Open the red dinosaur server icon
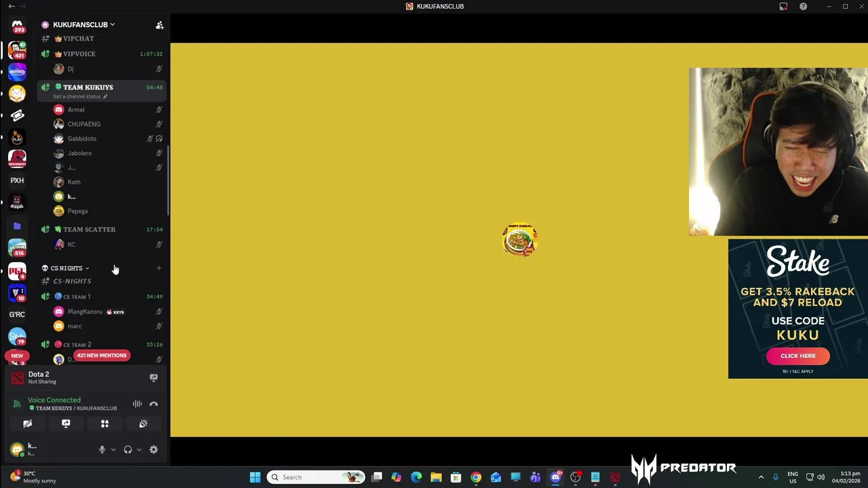The height and width of the screenshot is (488, 868). 17,159
